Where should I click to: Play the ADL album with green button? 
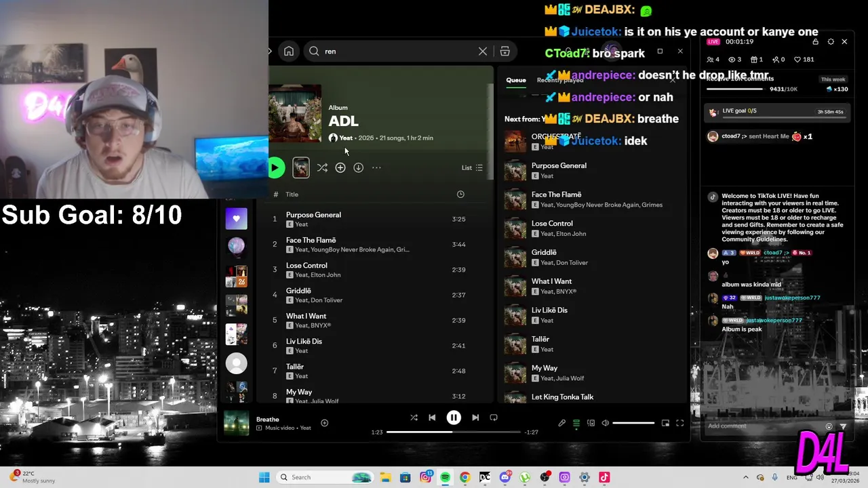tap(275, 167)
